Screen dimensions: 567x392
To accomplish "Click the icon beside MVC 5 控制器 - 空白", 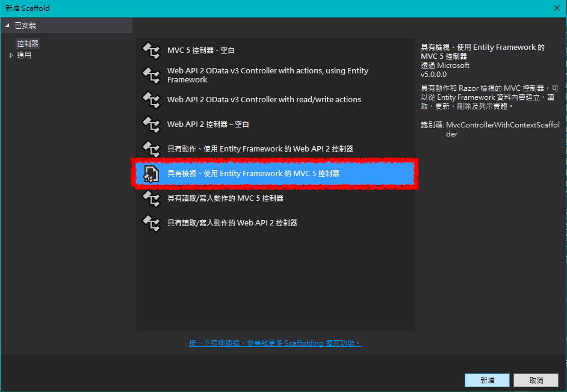I will [150, 51].
